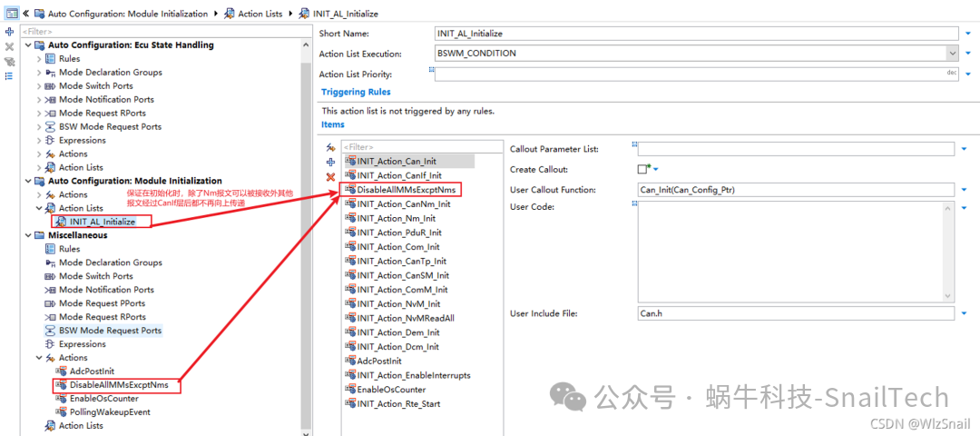Delete item with red X beside Items list
Viewport: 980px width, 436px height.
click(x=331, y=177)
